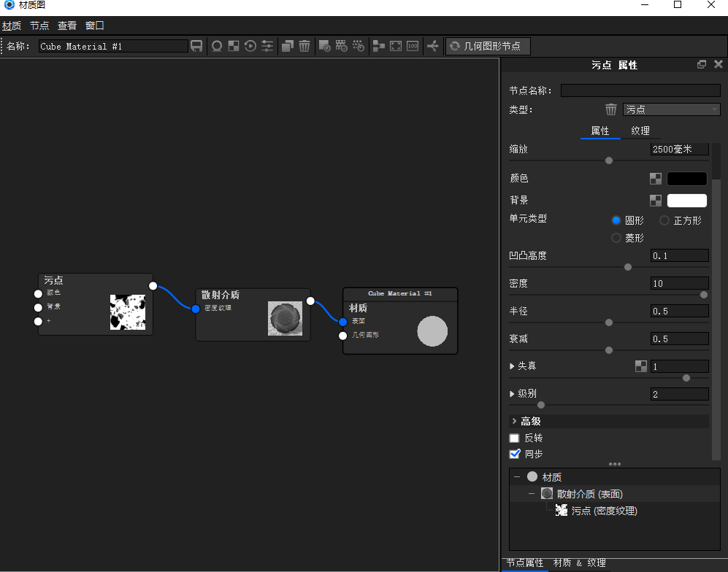Screen dimensions: 728x572
Task: Click the three-dot panel splitter handle
Action: 614,464
